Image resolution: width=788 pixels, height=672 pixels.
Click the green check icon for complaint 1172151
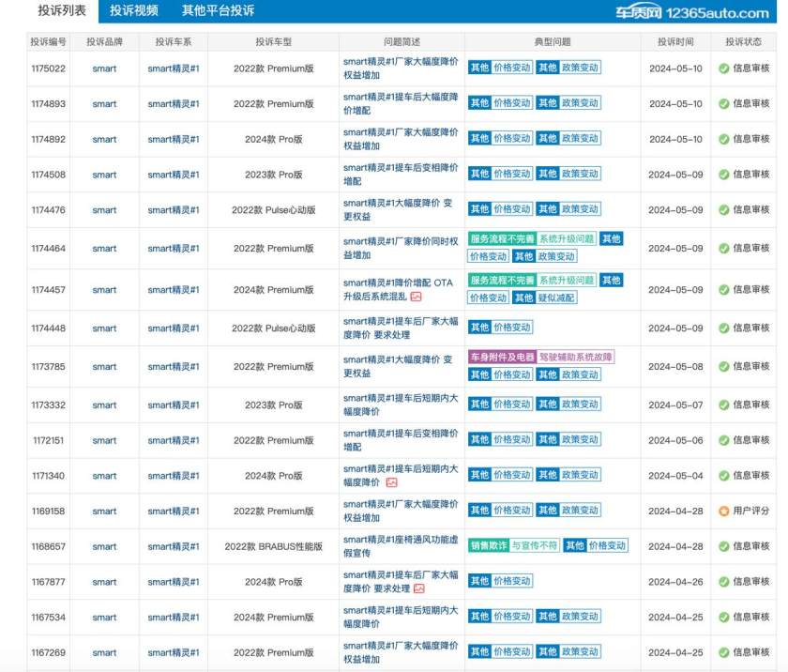(723, 440)
